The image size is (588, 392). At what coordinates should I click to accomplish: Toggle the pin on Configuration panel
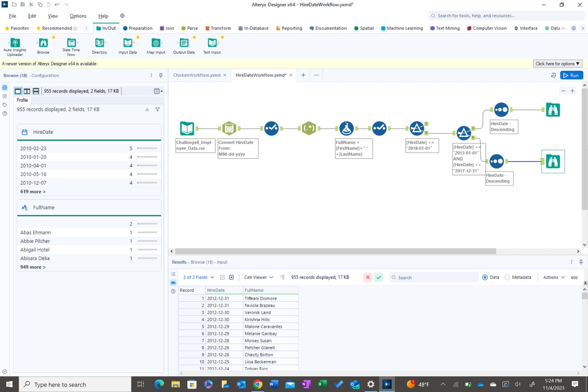(161, 75)
